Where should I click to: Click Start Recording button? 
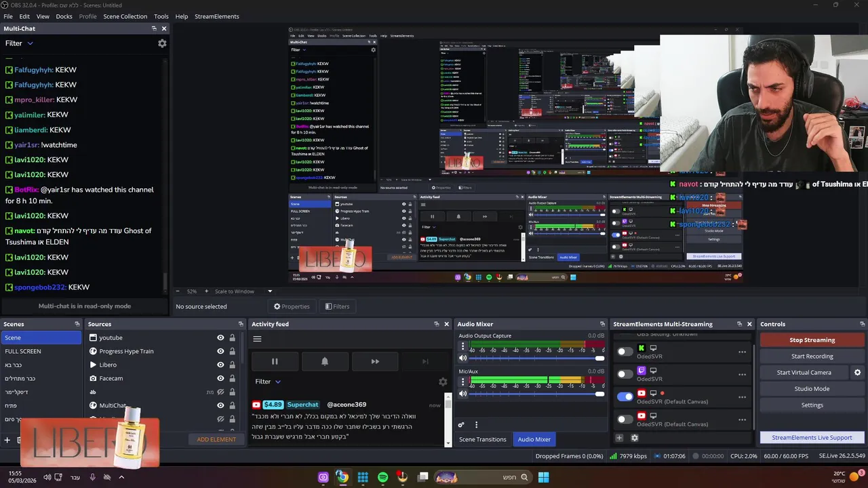click(812, 357)
